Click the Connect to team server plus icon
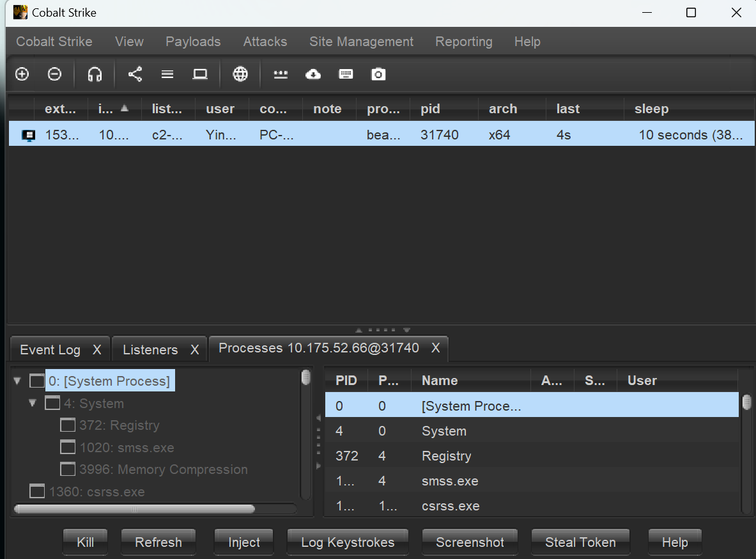The width and height of the screenshot is (756, 559). point(22,74)
